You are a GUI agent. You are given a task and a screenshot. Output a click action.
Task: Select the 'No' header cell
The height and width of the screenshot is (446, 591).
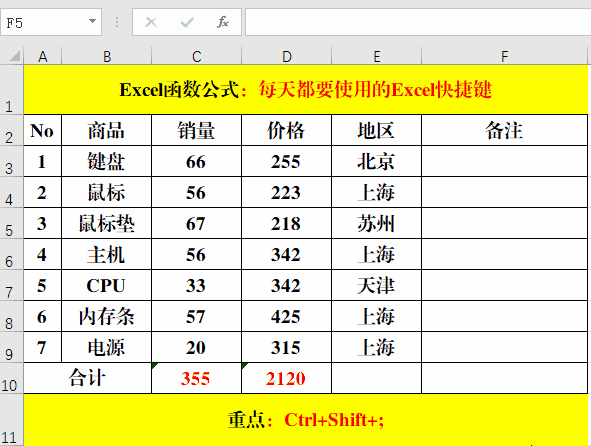coord(43,130)
